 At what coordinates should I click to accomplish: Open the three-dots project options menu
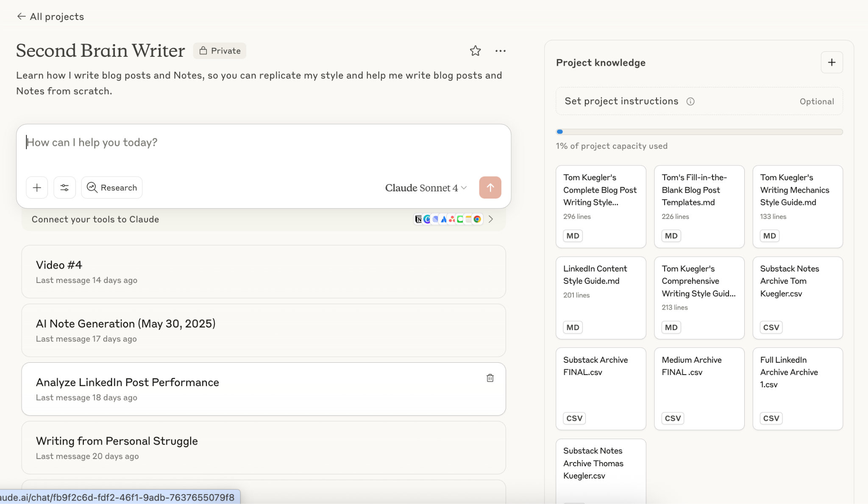click(500, 51)
